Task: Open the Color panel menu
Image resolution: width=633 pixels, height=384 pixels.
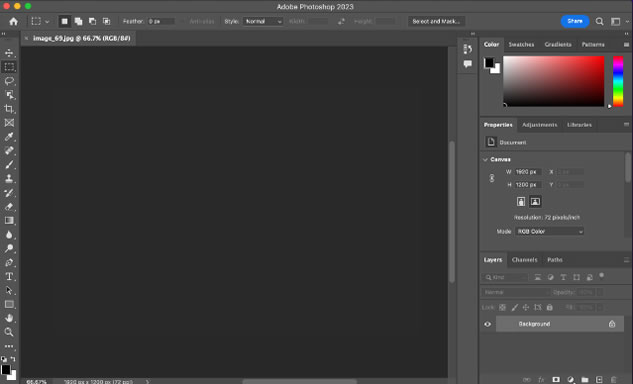Action: click(626, 44)
